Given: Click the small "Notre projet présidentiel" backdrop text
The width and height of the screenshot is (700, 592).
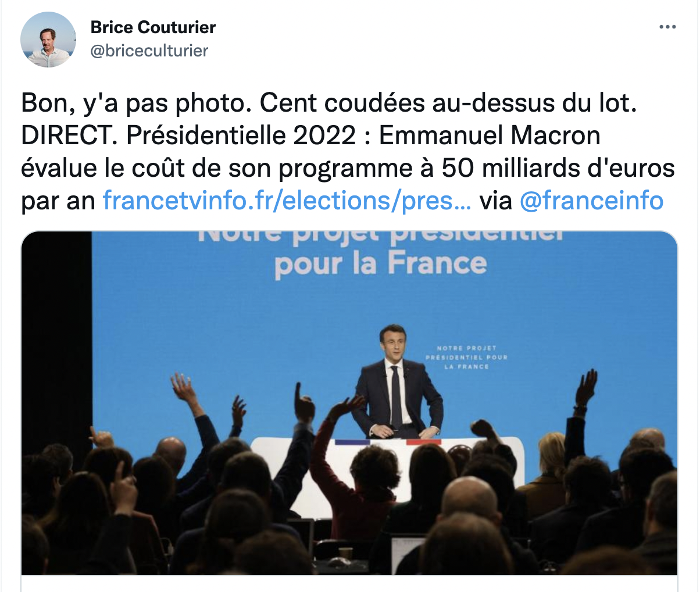Looking at the screenshot, I should click(466, 357).
